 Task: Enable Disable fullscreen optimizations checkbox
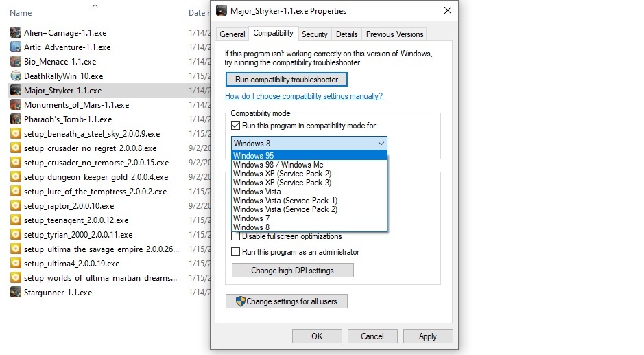pos(235,236)
